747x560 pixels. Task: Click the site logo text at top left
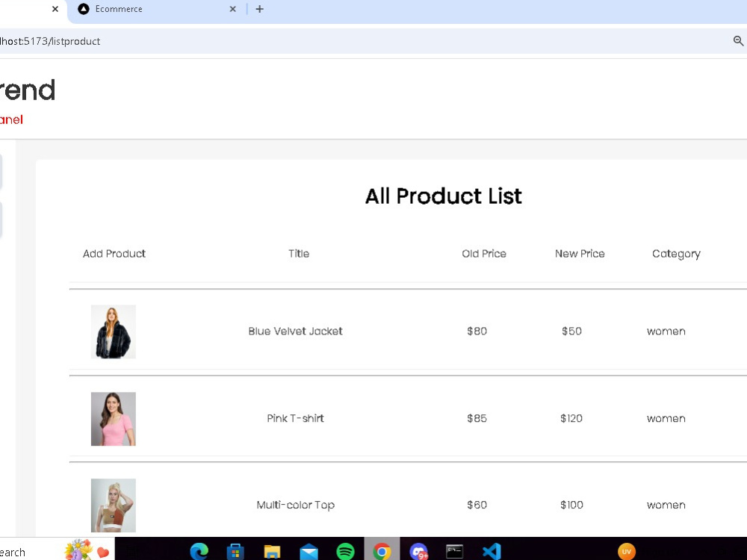click(28, 90)
